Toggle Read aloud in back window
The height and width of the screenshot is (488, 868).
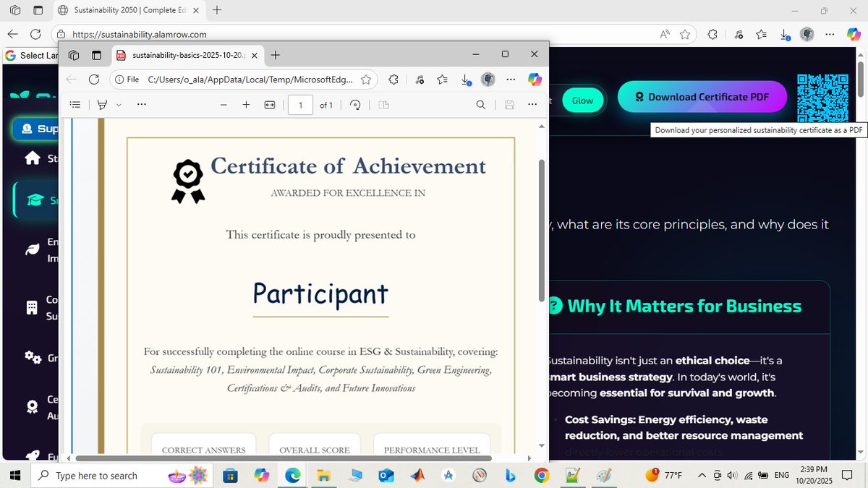665,34
